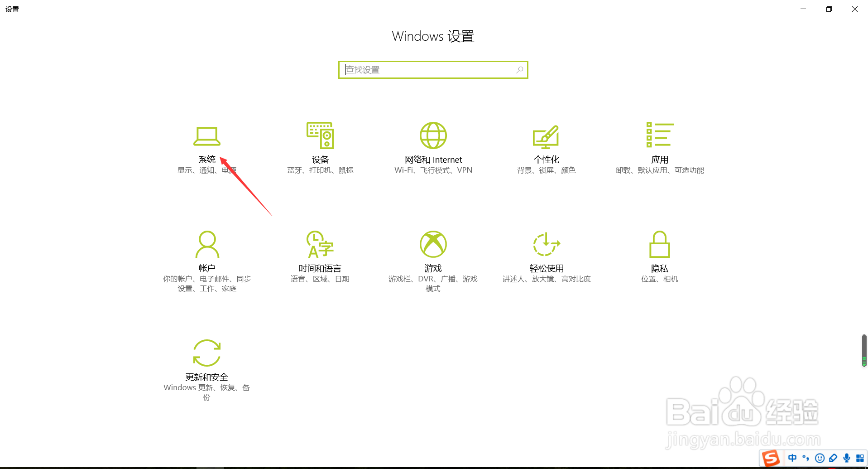This screenshot has height=469, width=868.
Task: Toggle the 中 Chinese input mode
Action: [x=792, y=458]
